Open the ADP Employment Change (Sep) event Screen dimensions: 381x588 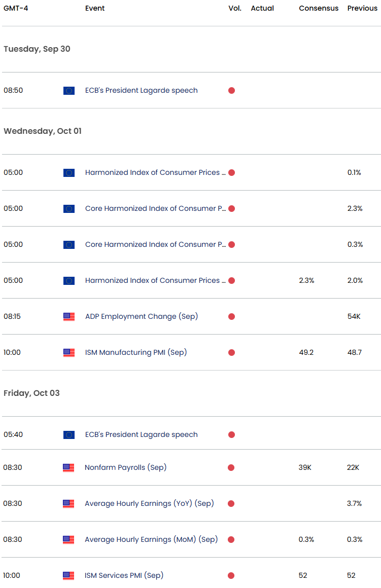(141, 316)
